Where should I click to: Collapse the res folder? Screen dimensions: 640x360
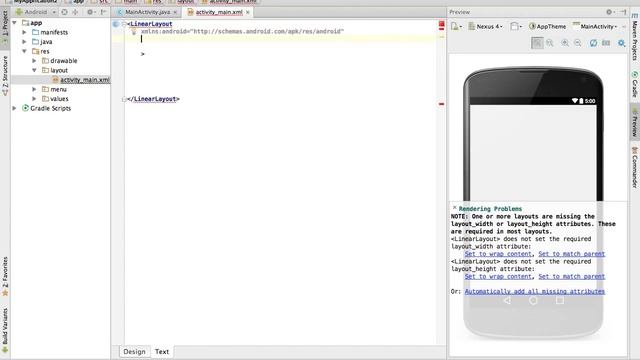[x=24, y=51]
